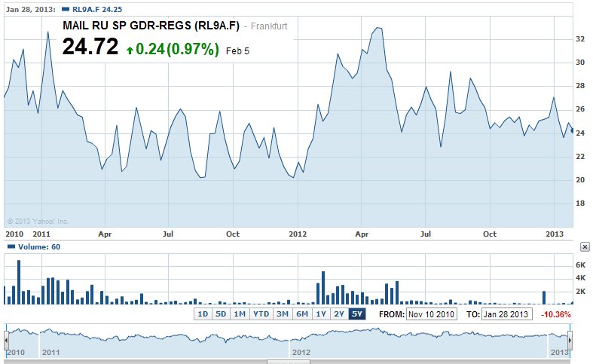Click the 6K volume axis label

(x=580, y=265)
